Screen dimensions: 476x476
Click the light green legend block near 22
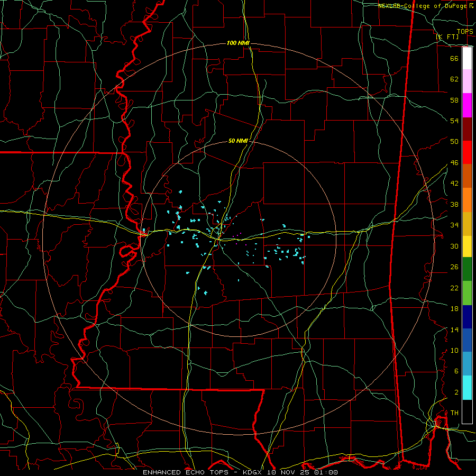(x=467, y=293)
